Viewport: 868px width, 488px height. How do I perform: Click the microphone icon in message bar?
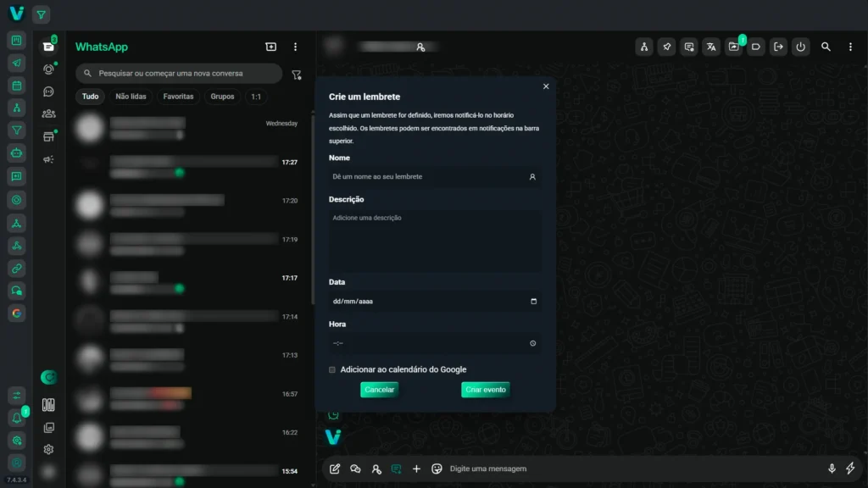[x=832, y=469]
